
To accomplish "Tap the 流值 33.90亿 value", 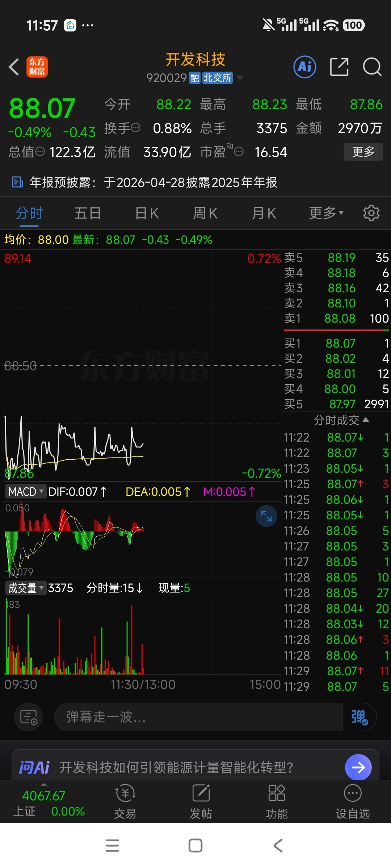I will (x=167, y=152).
